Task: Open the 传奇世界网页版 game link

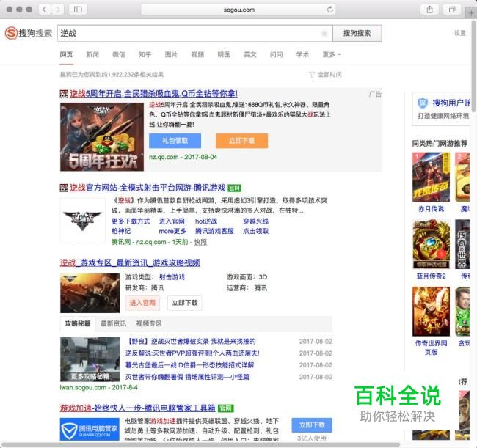Action: pyautogui.click(x=431, y=348)
